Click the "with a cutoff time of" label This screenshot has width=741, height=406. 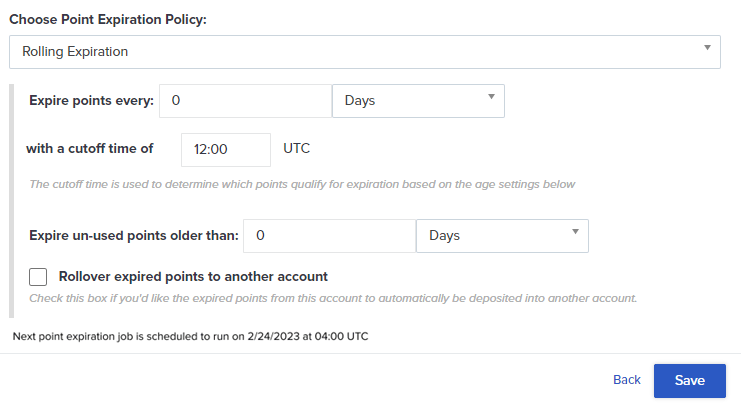[89, 149]
